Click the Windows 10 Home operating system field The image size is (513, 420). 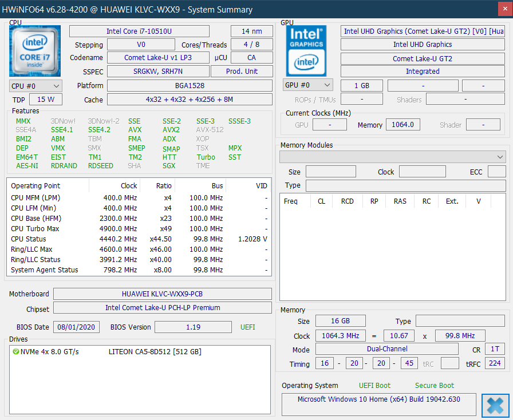click(378, 399)
